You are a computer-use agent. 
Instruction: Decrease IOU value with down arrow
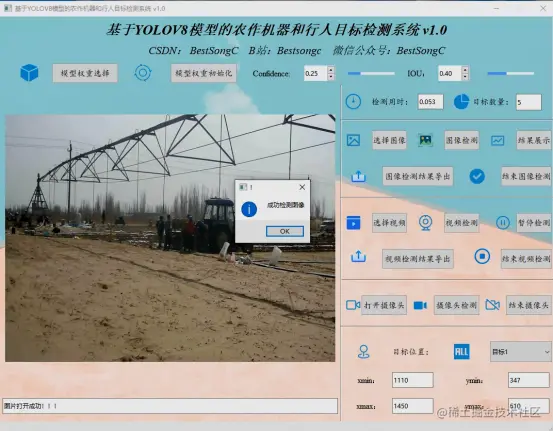(465, 77)
